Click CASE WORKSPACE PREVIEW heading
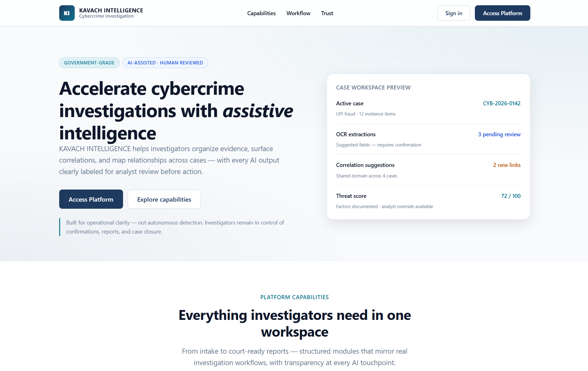The width and height of the screenshot is (588, 371). (373, 88)
